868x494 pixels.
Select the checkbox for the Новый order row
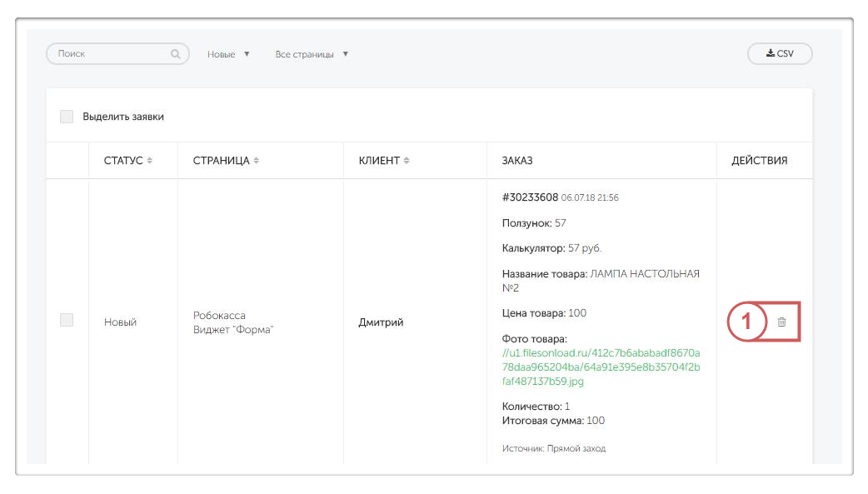click(x=67, y=320)
